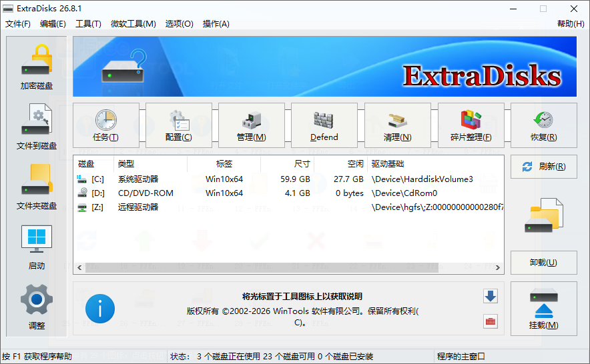
Task: Select the [C:] 系统驱动器 row
Action: pyautogui.click(x=288, y=179)
